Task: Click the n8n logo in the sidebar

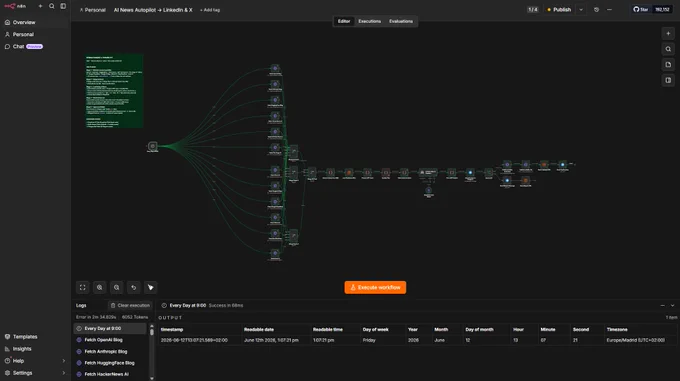Action: [15, 6]
